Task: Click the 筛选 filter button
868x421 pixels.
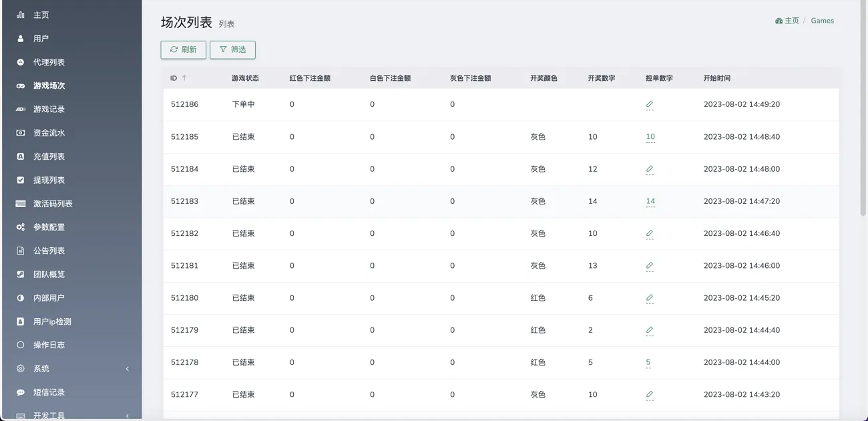Action: click(x=232, y=49)
